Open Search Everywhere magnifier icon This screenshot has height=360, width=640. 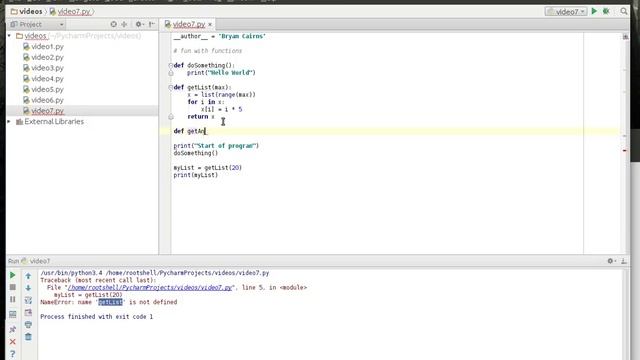click(x=624, y=11)
